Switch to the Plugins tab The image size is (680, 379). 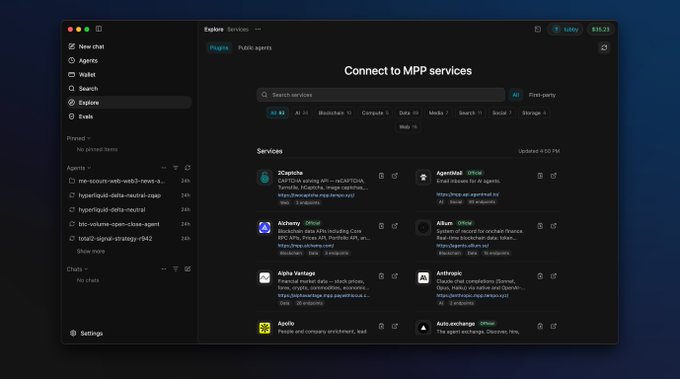coord(219,48)
